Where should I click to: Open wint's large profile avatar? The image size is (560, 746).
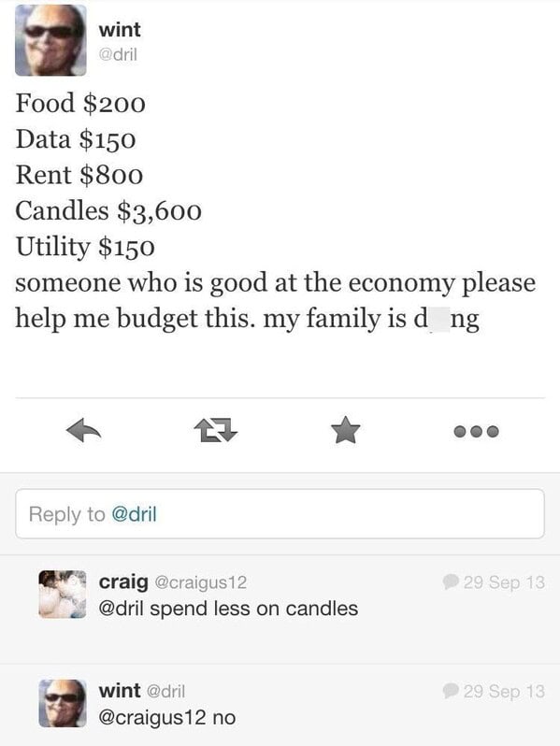[50, 40]
